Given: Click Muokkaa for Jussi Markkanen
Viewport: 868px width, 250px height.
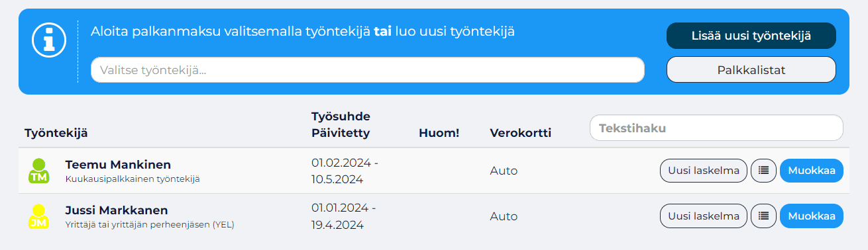Looking at the screenshot, I should pos(811,216).
